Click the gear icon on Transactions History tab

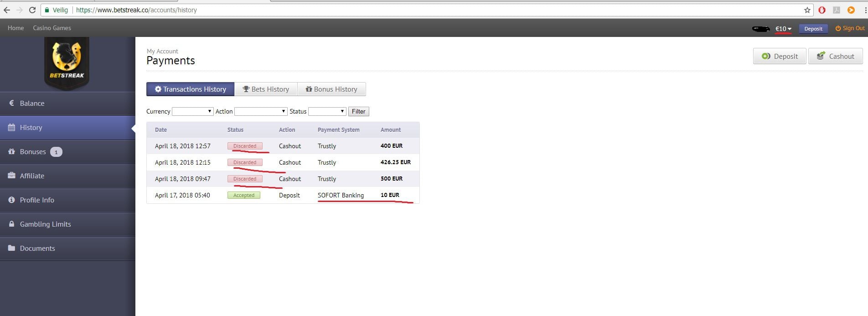(x=158, y=89)
